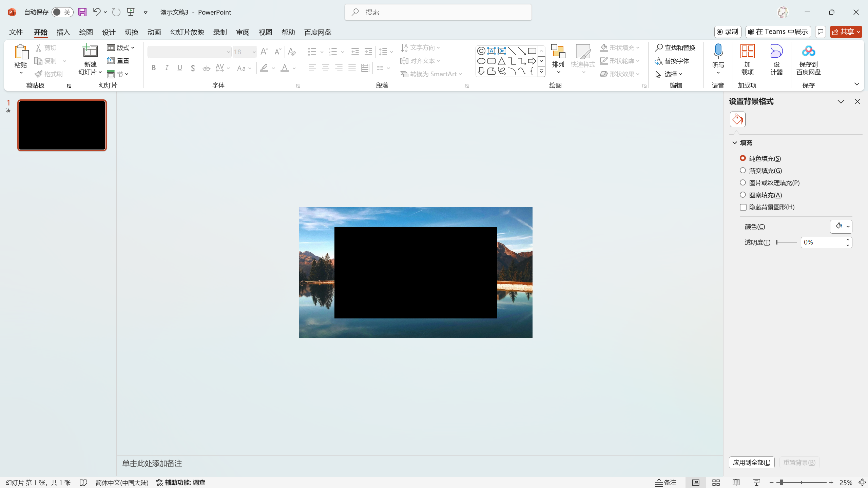The image size is (868, 488).
Task: Click the Reset (重置) slide button
Action: (x=118, y=61)
